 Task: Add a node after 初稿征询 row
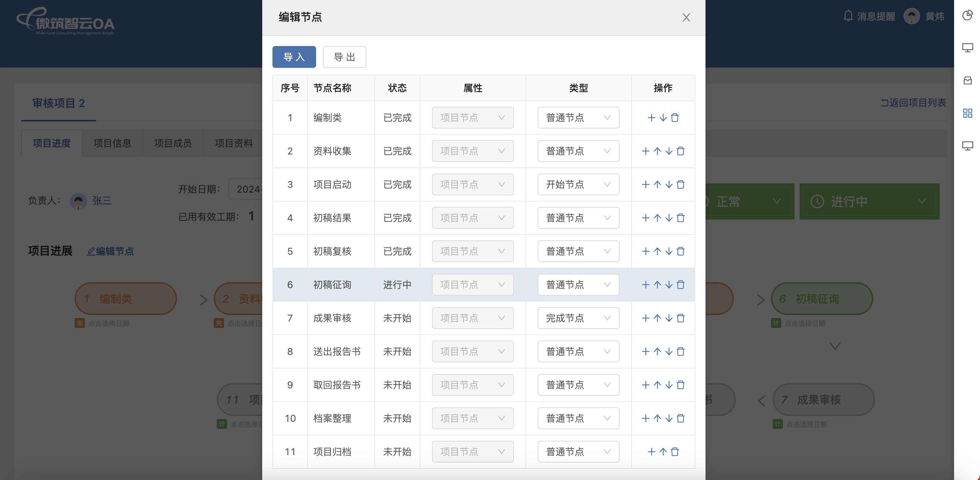pos(645,285)
